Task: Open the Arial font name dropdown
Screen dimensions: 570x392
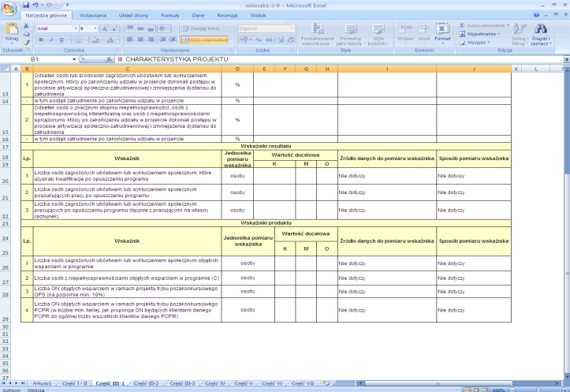Action: 76,28
